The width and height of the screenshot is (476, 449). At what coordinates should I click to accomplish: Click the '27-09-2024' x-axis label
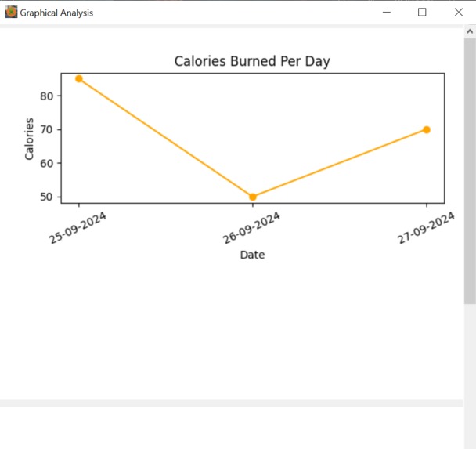[426, 227]
